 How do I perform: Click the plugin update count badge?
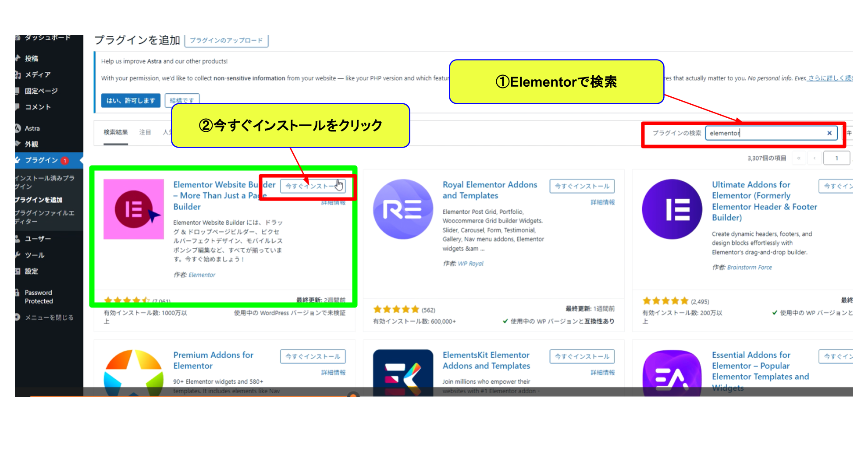point(65,161)
